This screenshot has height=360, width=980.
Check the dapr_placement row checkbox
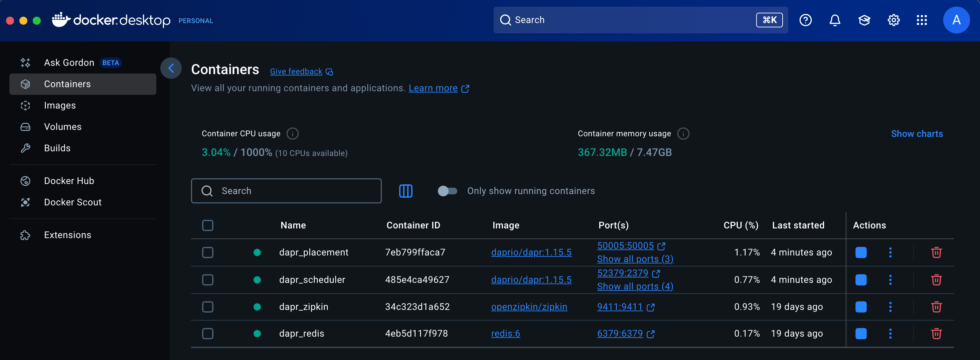208,252
